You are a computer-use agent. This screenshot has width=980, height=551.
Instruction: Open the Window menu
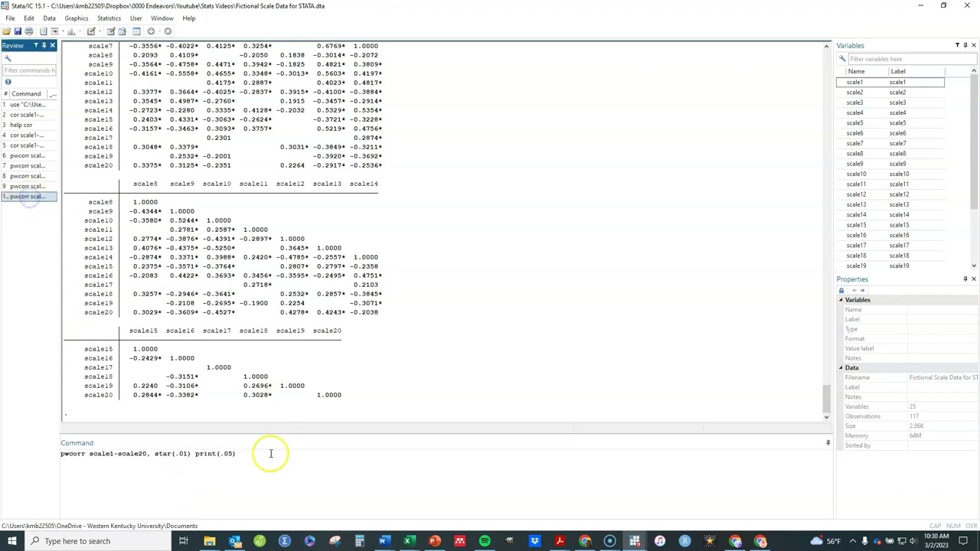[x=162, y=18]
